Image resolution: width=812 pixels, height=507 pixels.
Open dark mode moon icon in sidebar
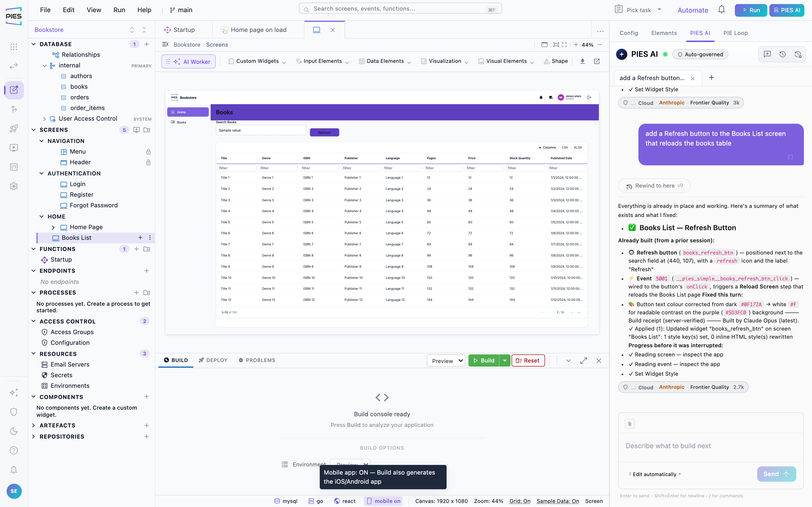[14, 431]
